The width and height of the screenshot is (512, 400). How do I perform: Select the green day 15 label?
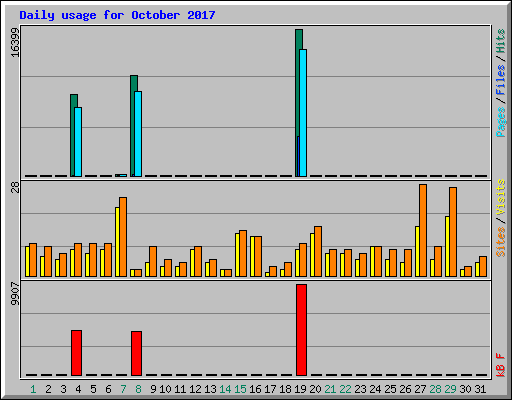pyautogui.click(x=240, y=389)
